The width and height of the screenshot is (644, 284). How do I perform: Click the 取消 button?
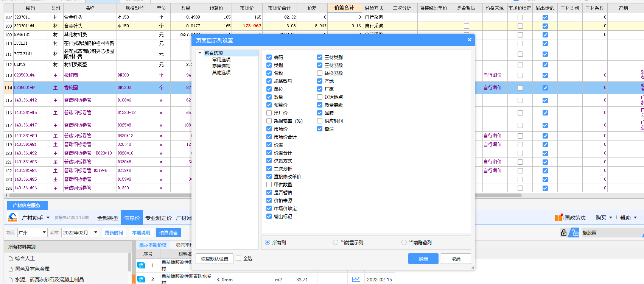pyautogui.click(x=456, y=259)
